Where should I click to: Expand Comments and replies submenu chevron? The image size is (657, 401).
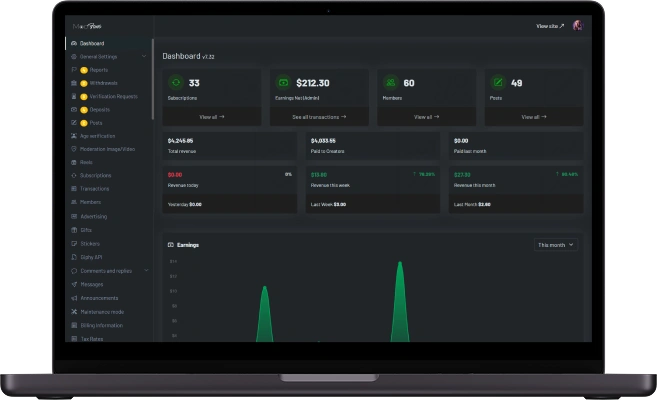pyautogui.click(x=146, y=271)
